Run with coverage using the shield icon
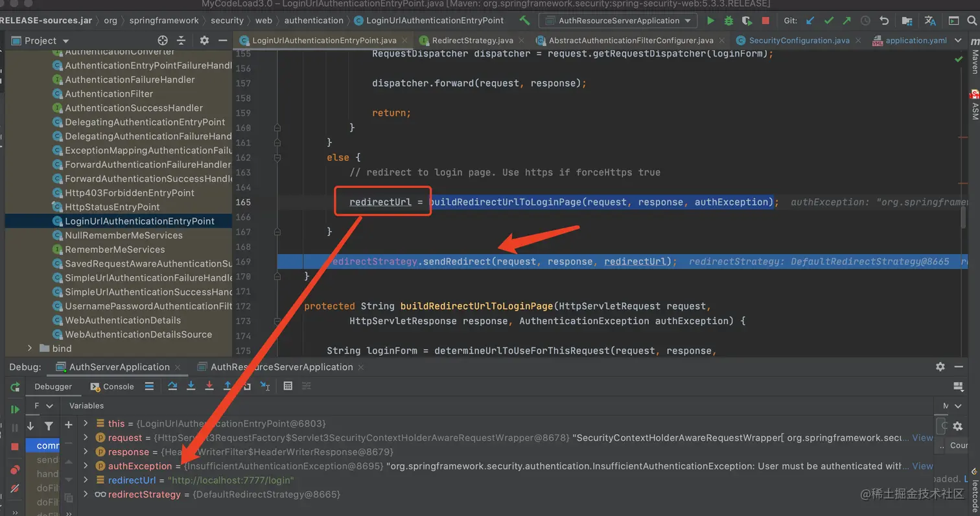Screen dimensions: 980x516 click(747, 21)
